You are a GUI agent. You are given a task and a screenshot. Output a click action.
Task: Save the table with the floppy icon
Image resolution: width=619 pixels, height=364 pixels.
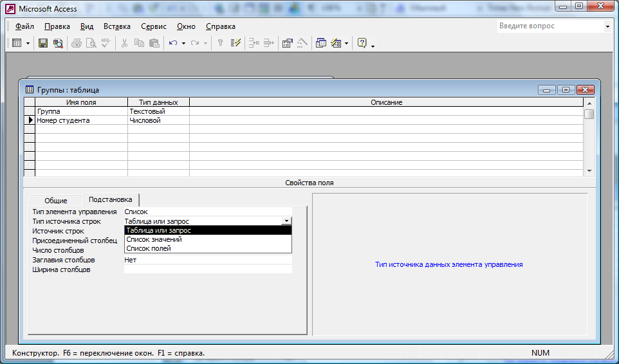click(x=43, y=43)
